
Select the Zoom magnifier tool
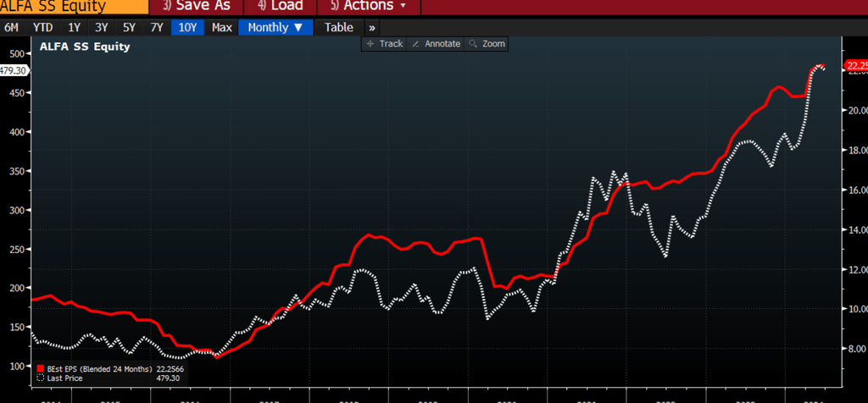[x=473, y=43]
